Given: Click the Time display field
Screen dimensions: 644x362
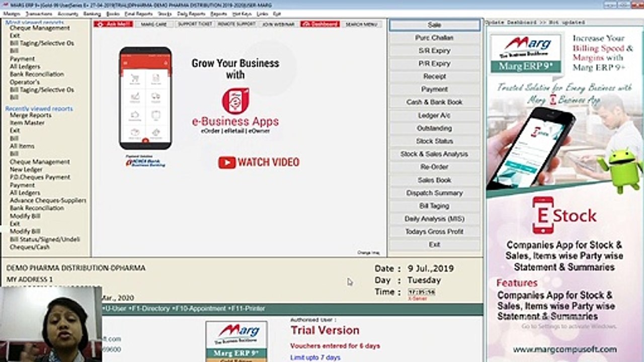Looking at the screenshot, I should [422, 292].
